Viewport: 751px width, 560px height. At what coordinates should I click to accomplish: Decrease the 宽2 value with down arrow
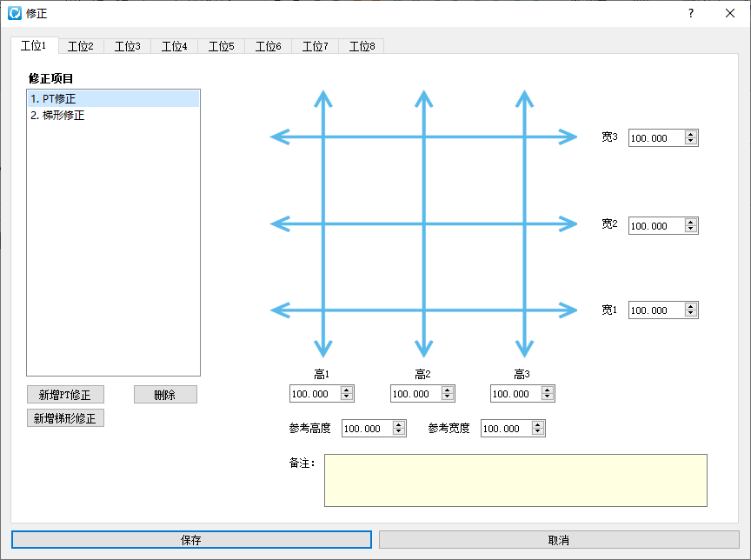(x=691, y=230)
